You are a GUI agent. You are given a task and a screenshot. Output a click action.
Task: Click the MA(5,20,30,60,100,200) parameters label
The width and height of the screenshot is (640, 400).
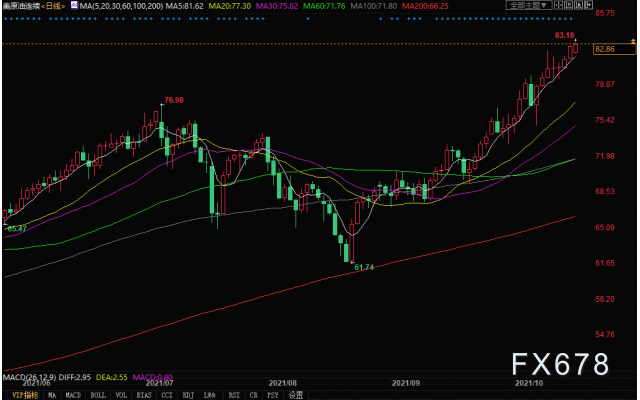click(122, 6)
